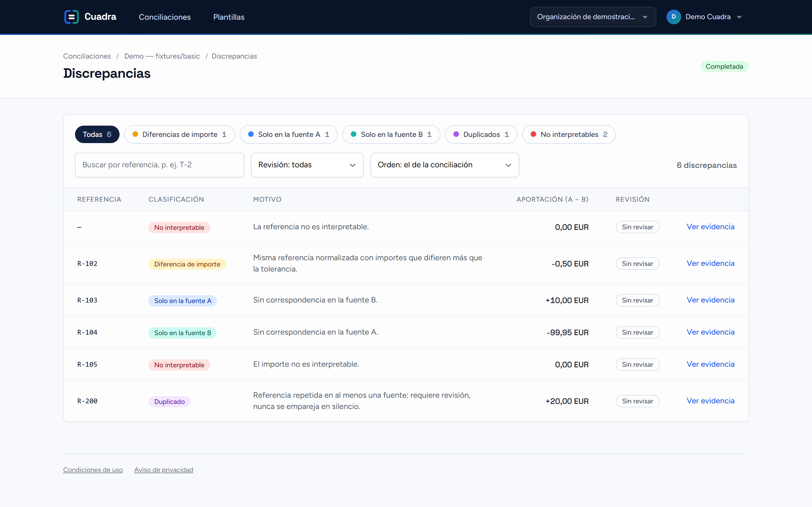Screen dimensions: 812x507
Task: Filter by Diferencias de importe chip
Action: [x=180, y=134]
